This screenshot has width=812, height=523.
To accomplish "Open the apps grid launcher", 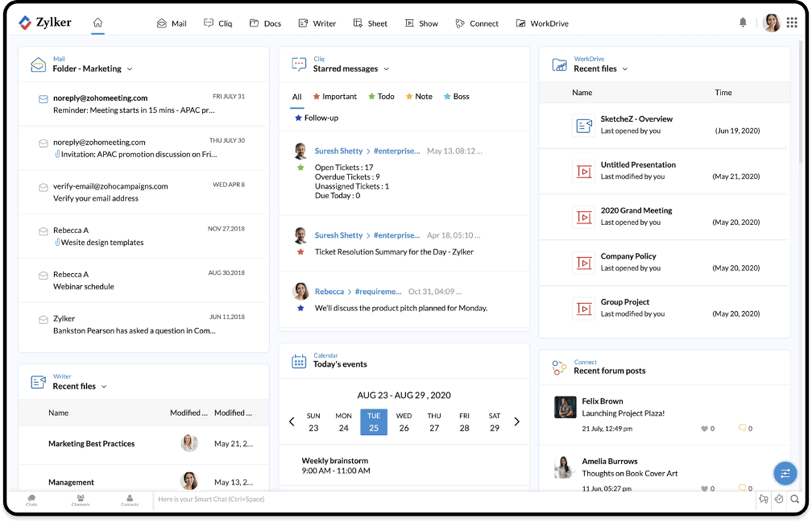I will 792,23.
